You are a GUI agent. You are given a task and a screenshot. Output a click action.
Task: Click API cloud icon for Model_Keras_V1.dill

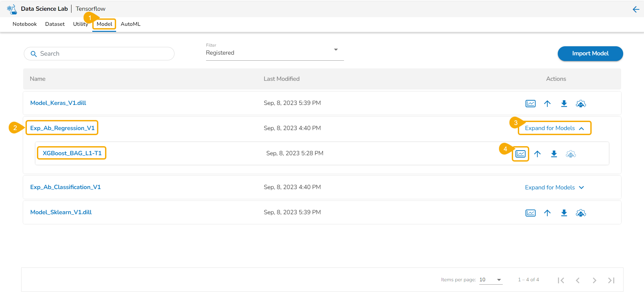click(581, 104)
